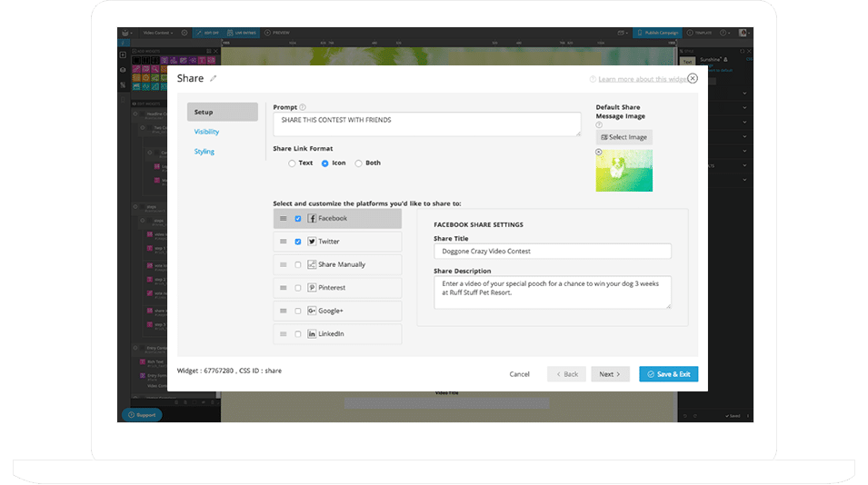Screen dimensions: 868x485
Task: Click the Twitter platform icon
Action: (x=312, y=242)
